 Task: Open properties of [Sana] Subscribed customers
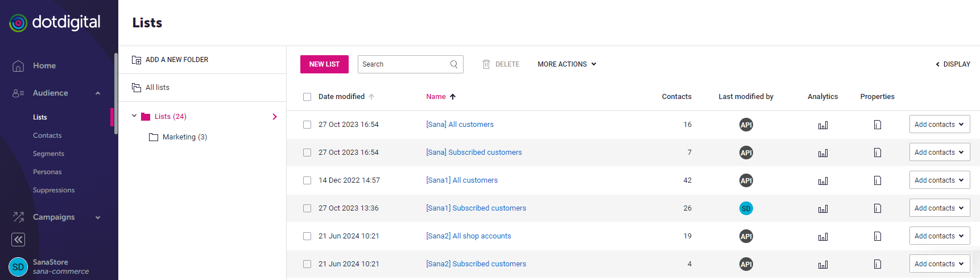pyautogui.click(x=878, y=153)
